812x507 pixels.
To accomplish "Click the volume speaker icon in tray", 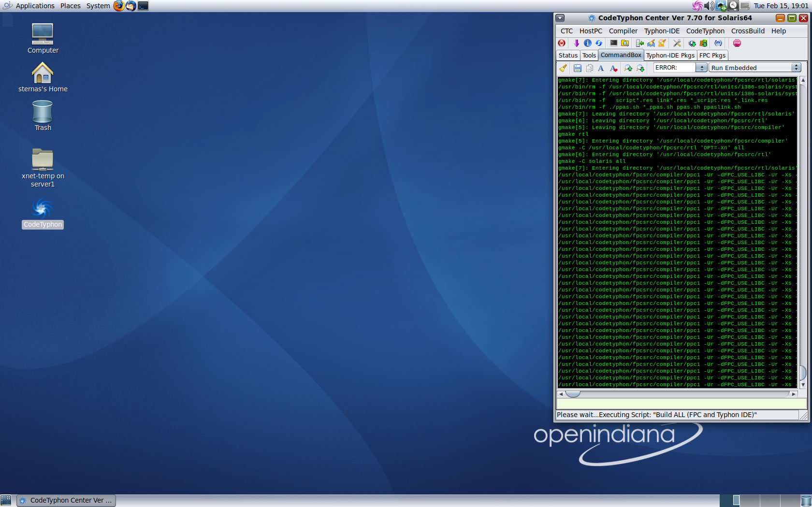I will tap(709, 6).
